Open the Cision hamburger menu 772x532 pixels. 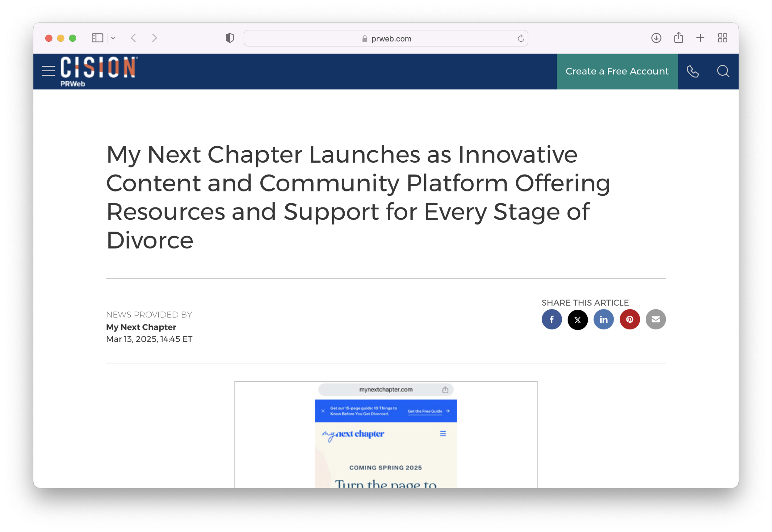48,71
